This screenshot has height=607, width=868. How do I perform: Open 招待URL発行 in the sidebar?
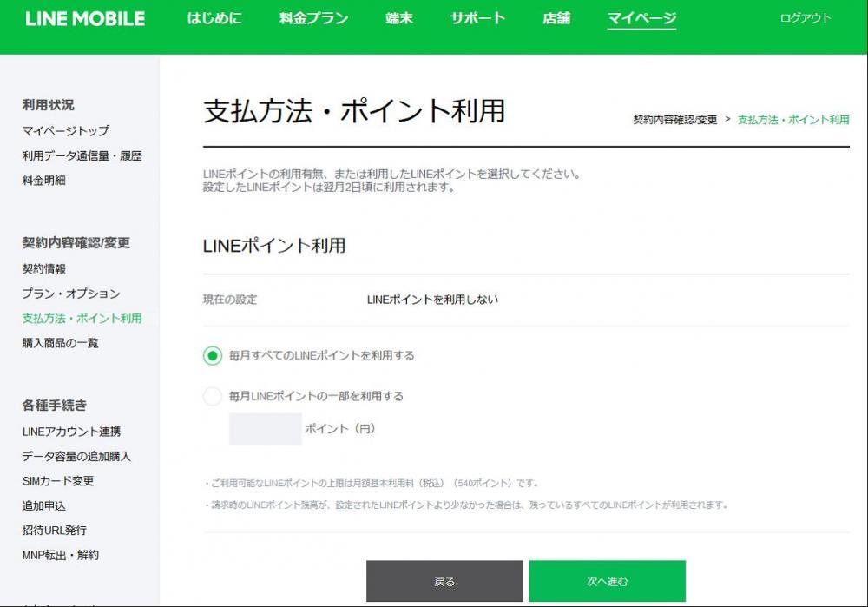tap(54, 530)
